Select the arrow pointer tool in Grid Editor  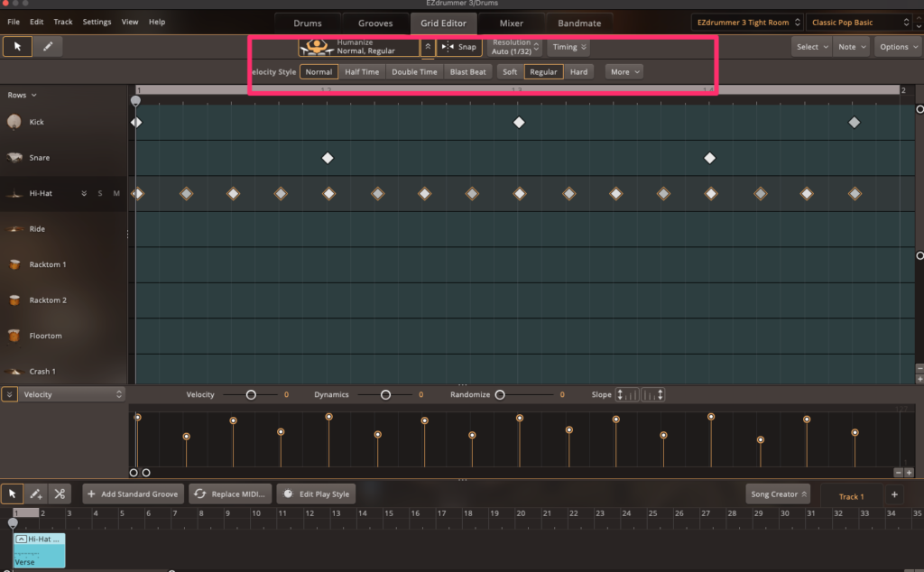tap(16, 47)
